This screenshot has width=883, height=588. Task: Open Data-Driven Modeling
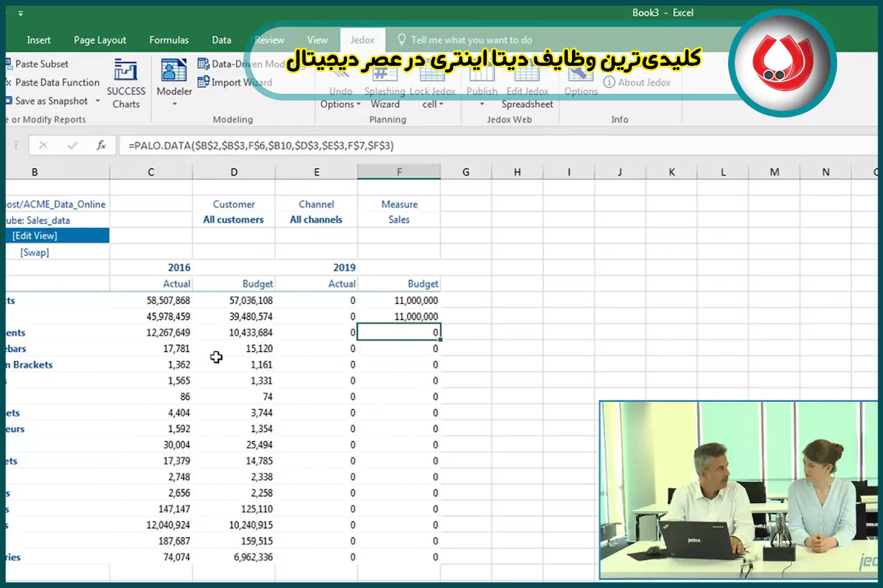point(244,63)
